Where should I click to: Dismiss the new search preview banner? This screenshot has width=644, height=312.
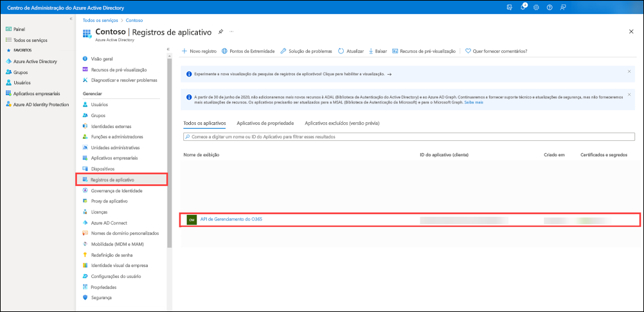(x=629, y=71)
